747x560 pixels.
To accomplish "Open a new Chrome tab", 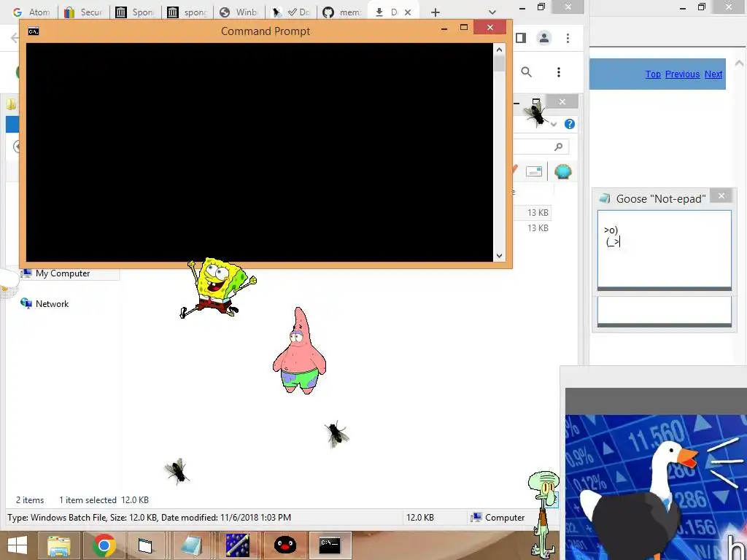I will (x=435, y=13).
